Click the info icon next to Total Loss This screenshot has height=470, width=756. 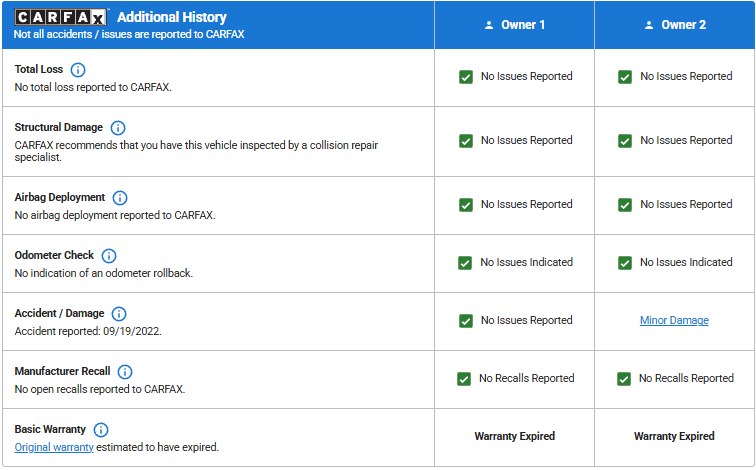78,70
